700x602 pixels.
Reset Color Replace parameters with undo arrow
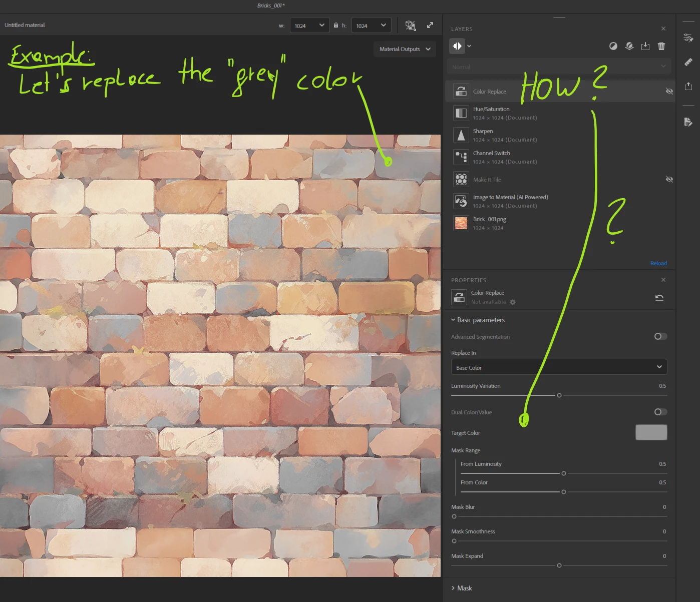point(659,297)
